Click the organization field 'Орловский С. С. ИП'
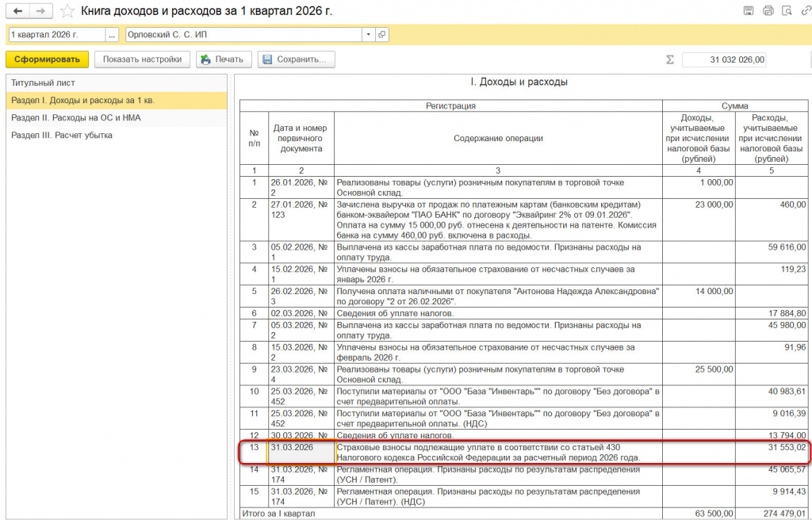This screenshot has height=520, width=812. 243,35
